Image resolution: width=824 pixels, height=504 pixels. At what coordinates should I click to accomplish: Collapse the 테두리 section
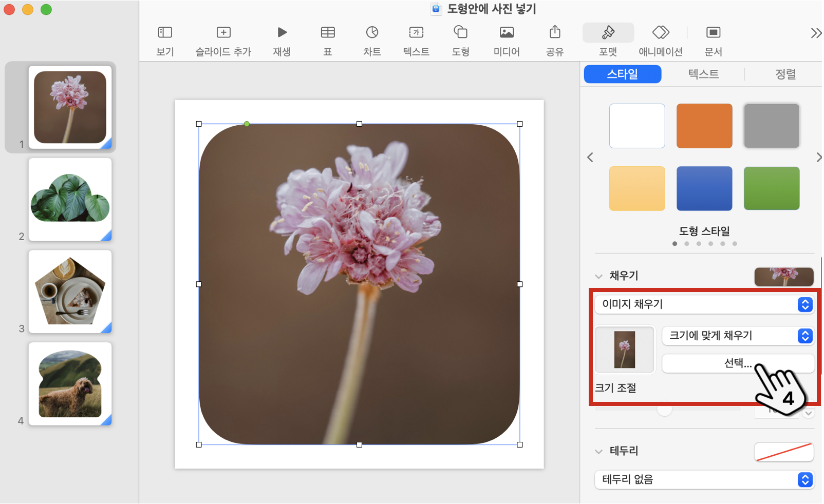pos(598,452)
